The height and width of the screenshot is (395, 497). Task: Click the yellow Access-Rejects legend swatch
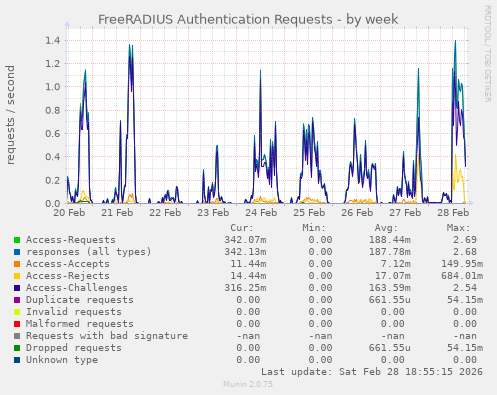tap(17, 276)
